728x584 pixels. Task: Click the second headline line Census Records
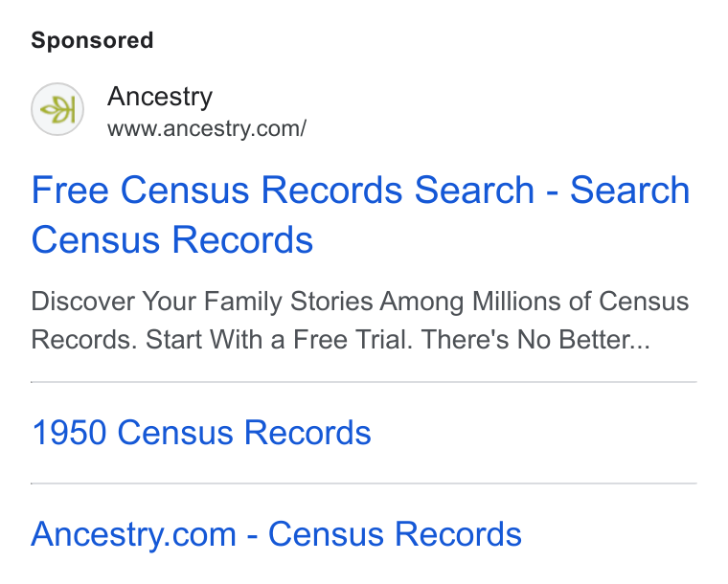tap(172, 239)
